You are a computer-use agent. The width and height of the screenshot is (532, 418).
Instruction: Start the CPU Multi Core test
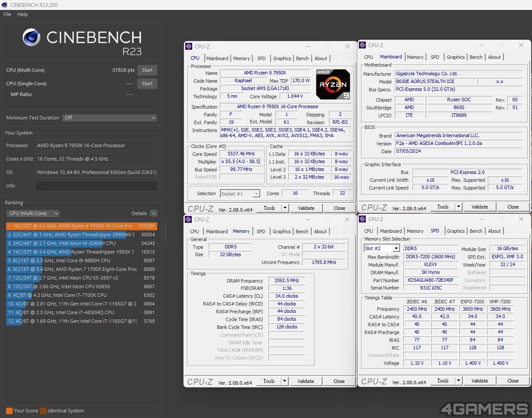pyautogui.click(x=147, y=70)
